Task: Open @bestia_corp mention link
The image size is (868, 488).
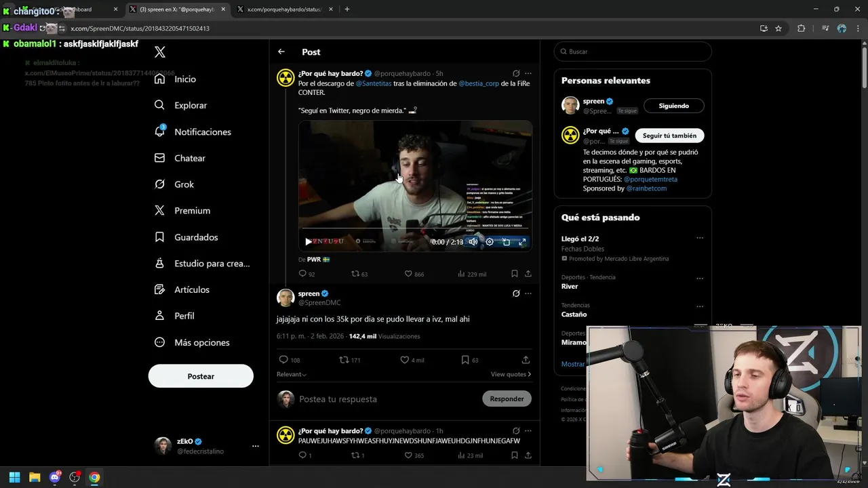Action: coord(479,83)
